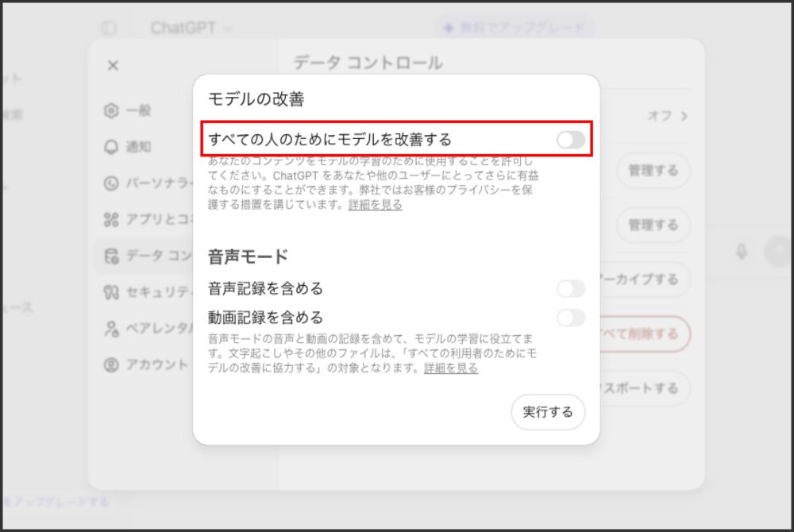Click the アプリ grid icon in sidebar

click(x=111, y=219)
